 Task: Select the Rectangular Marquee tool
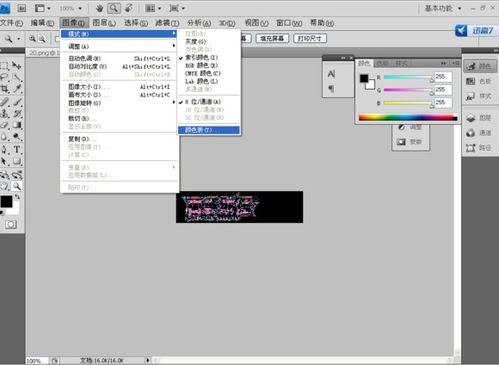pyautogui.click(x=5, y=66)
